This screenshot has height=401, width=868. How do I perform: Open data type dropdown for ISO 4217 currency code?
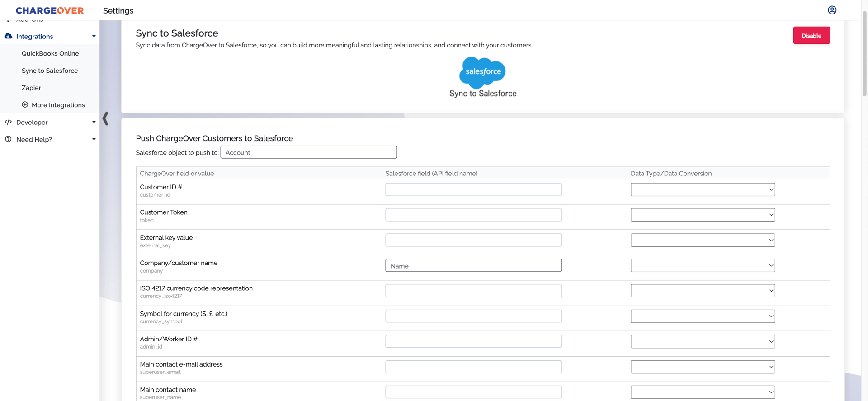point(703,291)
